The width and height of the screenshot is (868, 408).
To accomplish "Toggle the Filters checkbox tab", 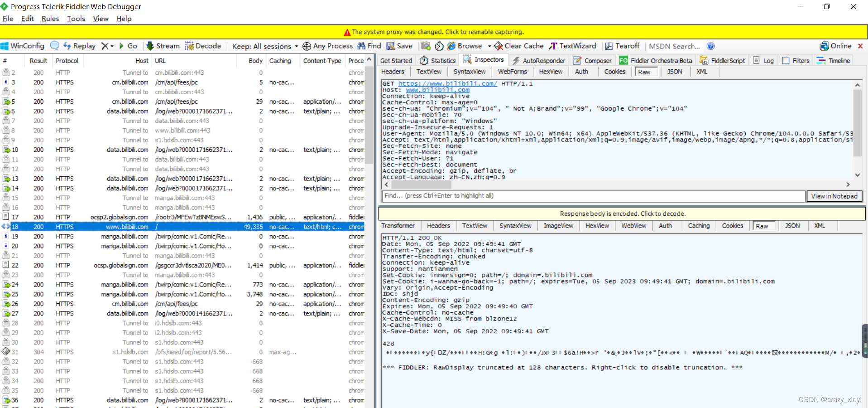I will [796, 60].
